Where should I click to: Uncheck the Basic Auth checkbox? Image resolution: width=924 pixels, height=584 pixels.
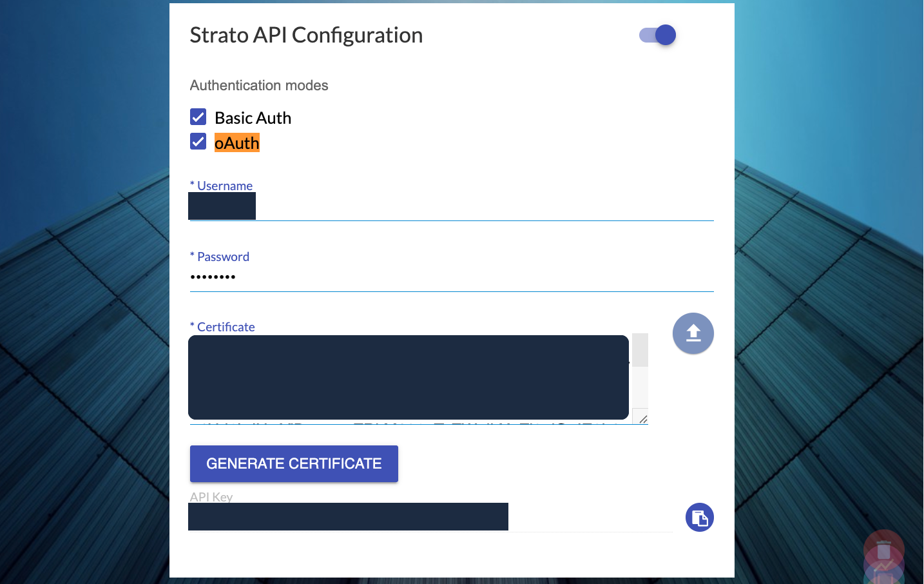(198, 117)
